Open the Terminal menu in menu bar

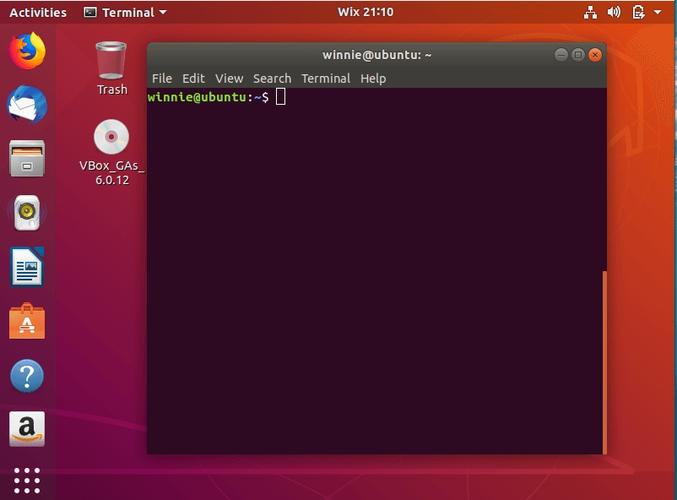click(x=326, y=79)
